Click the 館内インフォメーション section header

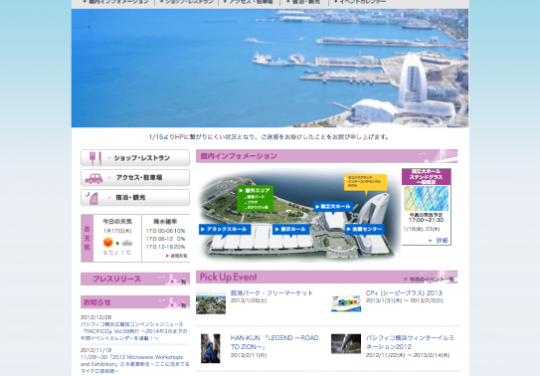(327, 156)
